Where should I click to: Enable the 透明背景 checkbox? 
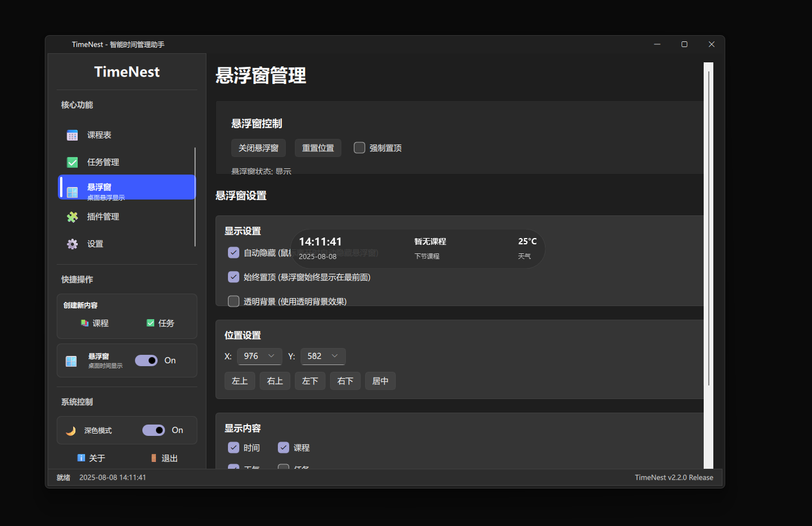(234, 302)
